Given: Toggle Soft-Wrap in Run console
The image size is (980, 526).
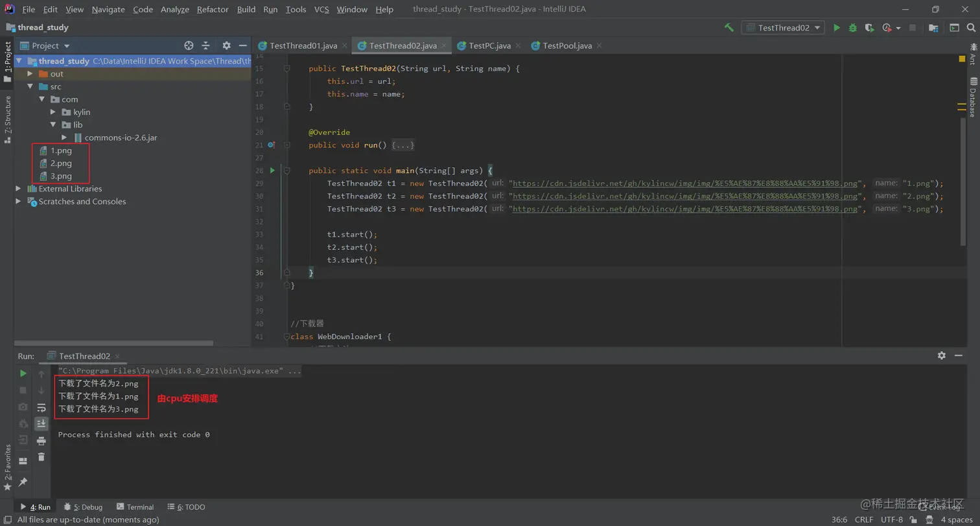Looking at the screenshot, I should click(x=41, y=407).
